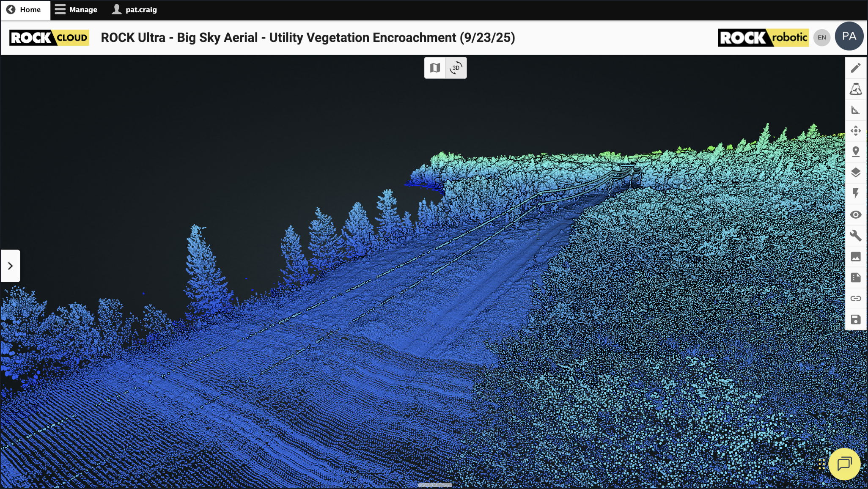Select the pencil edit tool
868x489 pixels.
[x=855, y=68]
